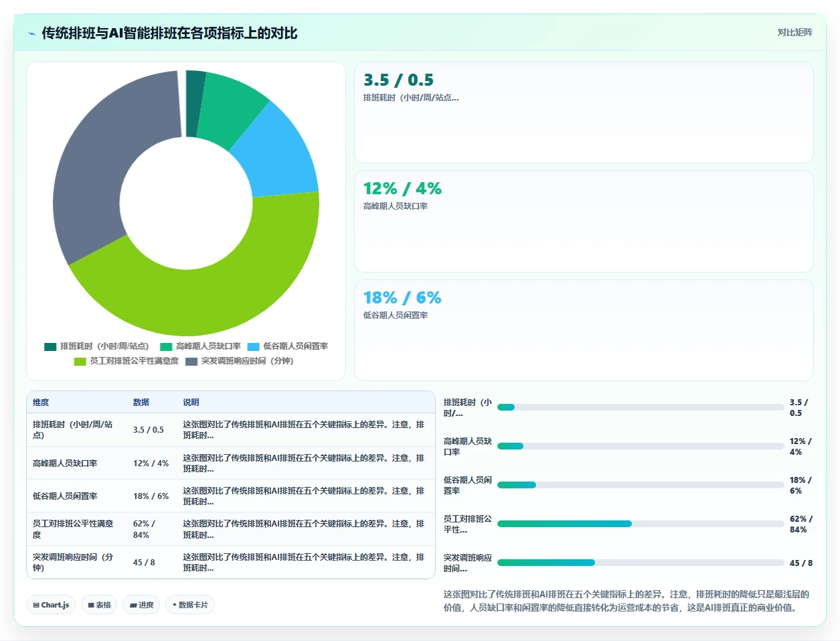Open the 对比矩阵 label at top right
Viewport: 840px width, 641px height.
click(794, 32)
